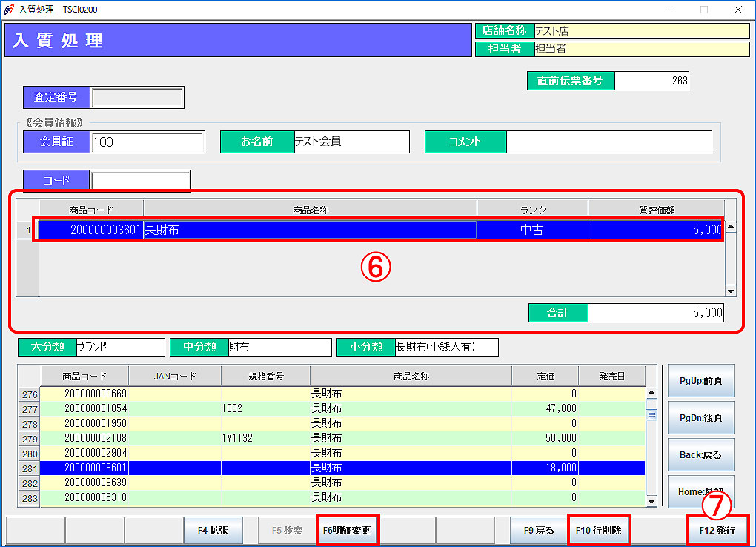This screenshot has width=756, height=547.
Task: Go to next page with PgDn:後頁
Action: [700, 418]
